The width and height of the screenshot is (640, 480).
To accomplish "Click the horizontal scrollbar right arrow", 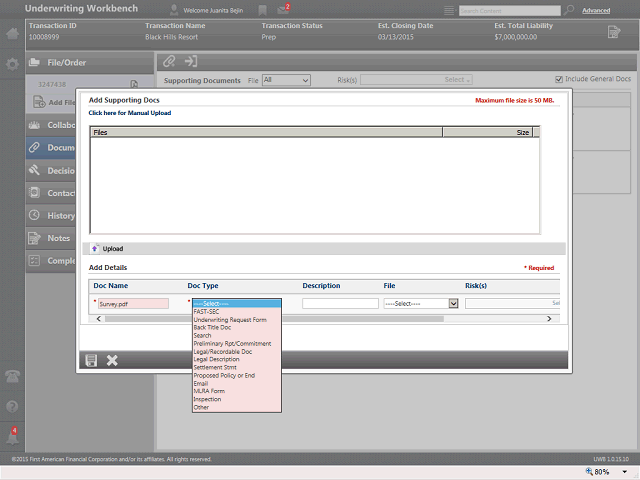I will pos(549,319).
